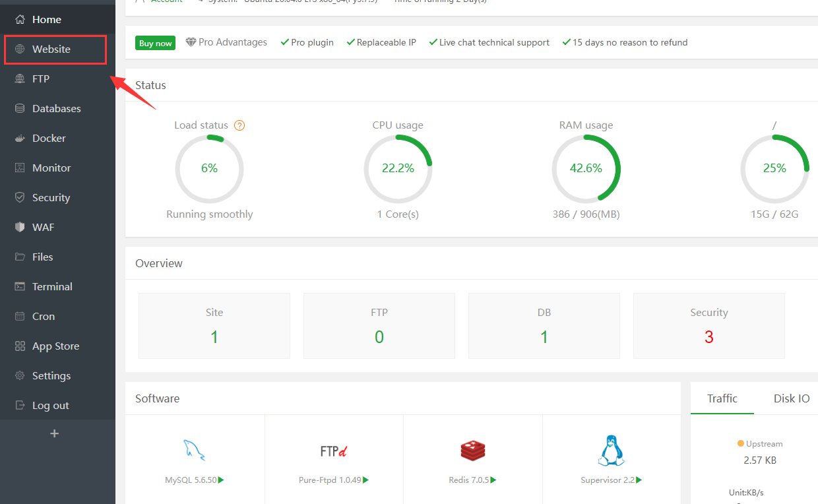The image size is (818, 504).
Task: Log out using sidebar link
Action: tap(50, 406)
